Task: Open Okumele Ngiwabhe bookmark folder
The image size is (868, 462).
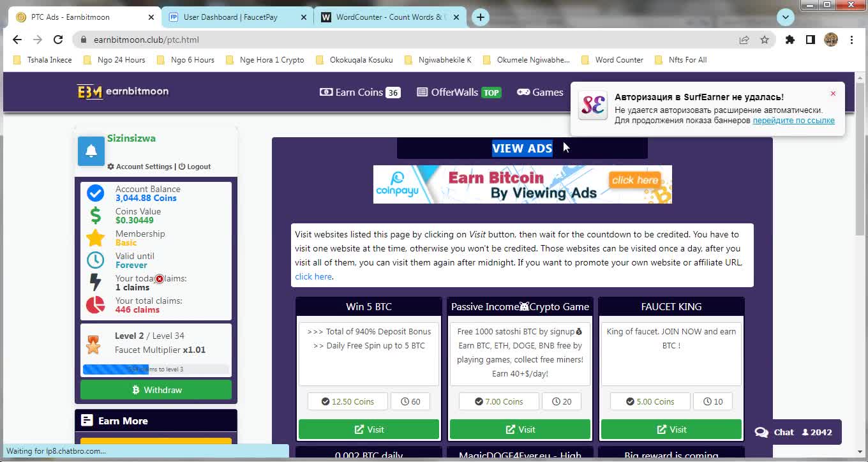Action: pos(527,60)
